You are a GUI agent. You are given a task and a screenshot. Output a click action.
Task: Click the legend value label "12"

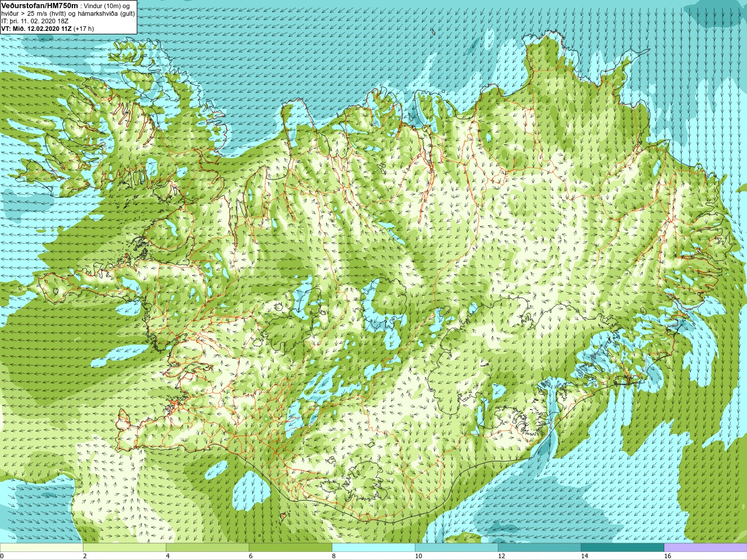(501, 556)
